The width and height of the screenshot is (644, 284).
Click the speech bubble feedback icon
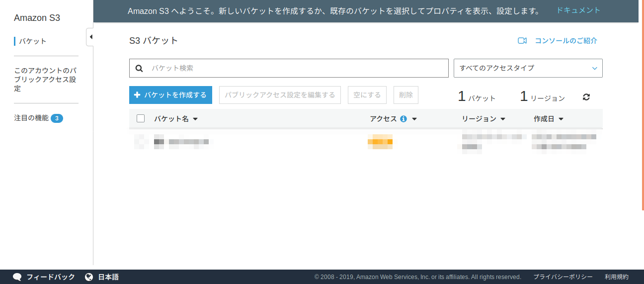pos(17,277)
